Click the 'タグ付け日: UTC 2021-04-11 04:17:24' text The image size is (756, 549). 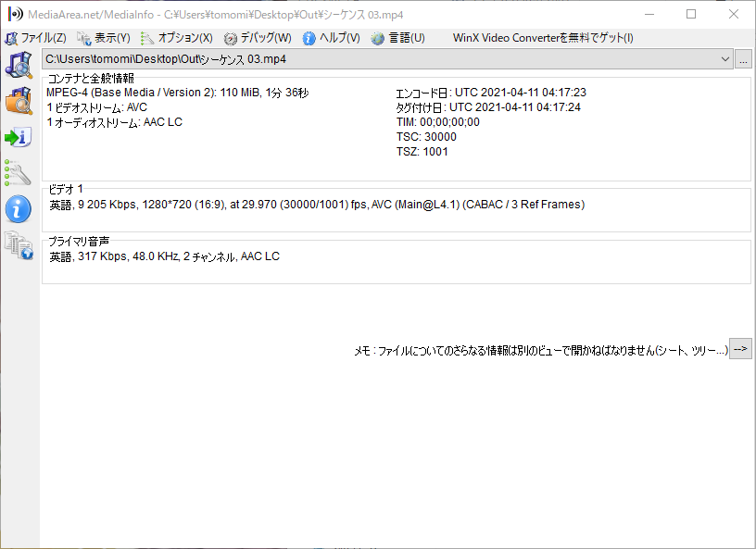pos(488,107)
